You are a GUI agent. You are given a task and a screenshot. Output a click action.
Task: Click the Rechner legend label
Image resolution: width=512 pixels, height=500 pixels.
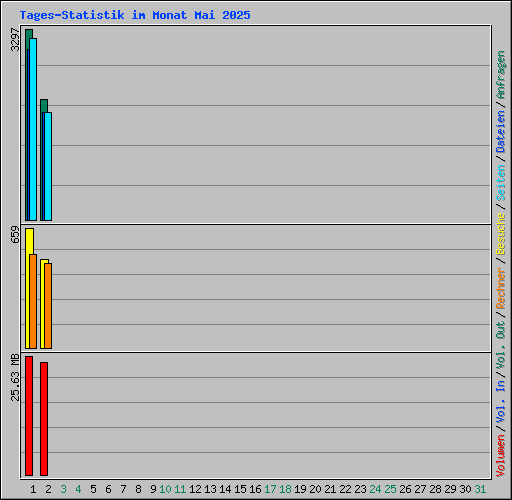coord(501,288)
